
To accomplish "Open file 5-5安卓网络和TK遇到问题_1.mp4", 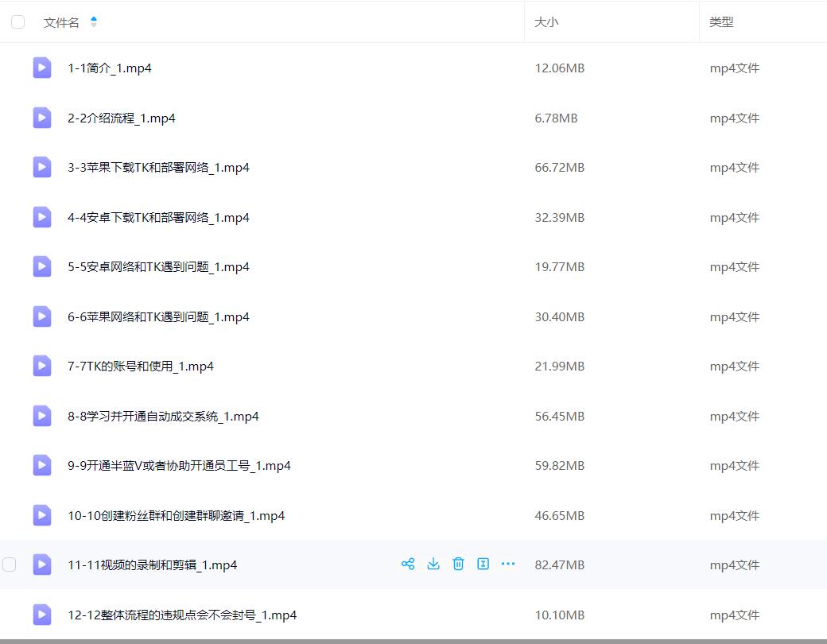I will click(x=158, y=267).
